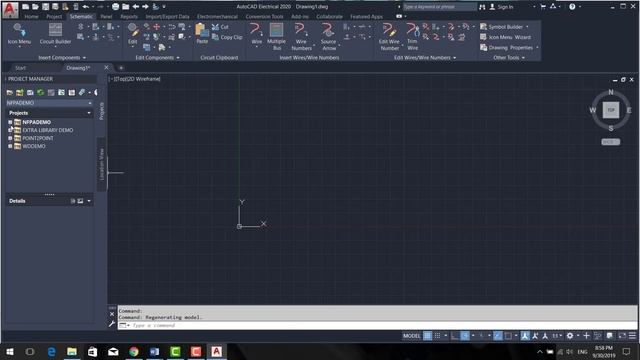Click the Refresh icon in Project Manager toolbar
The image size is (640, 360).
pyautogui.click(x=40, y=93)
